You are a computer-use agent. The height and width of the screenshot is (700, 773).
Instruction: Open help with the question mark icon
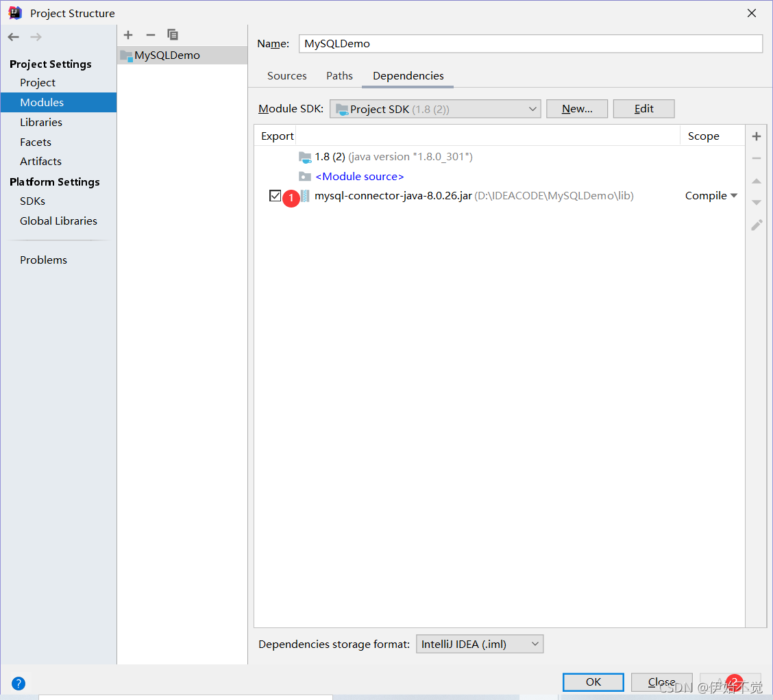(x=19, y=684)
